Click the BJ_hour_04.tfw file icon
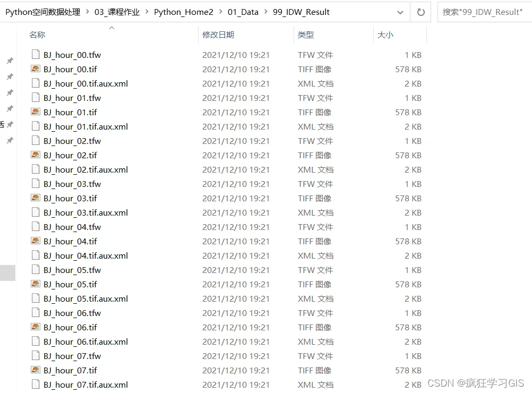Screen dimensions: 532x393 click(x=36, y=227)
